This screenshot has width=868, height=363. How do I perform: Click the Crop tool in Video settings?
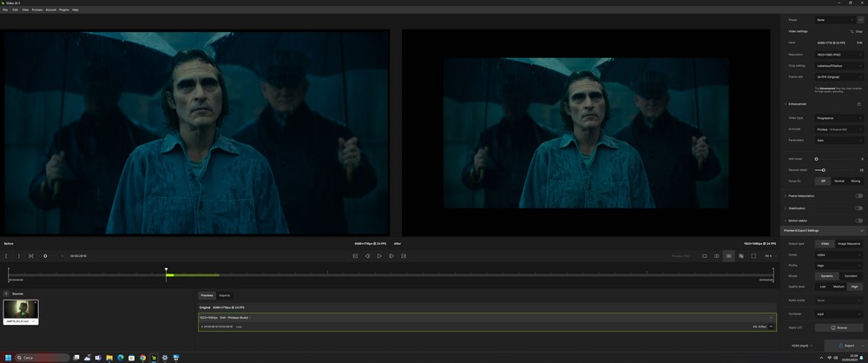(856, 31)
